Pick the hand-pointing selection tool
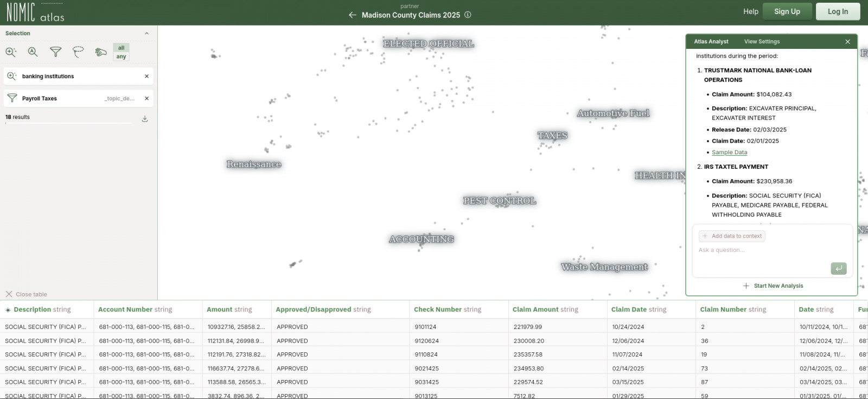 [100, 52]
